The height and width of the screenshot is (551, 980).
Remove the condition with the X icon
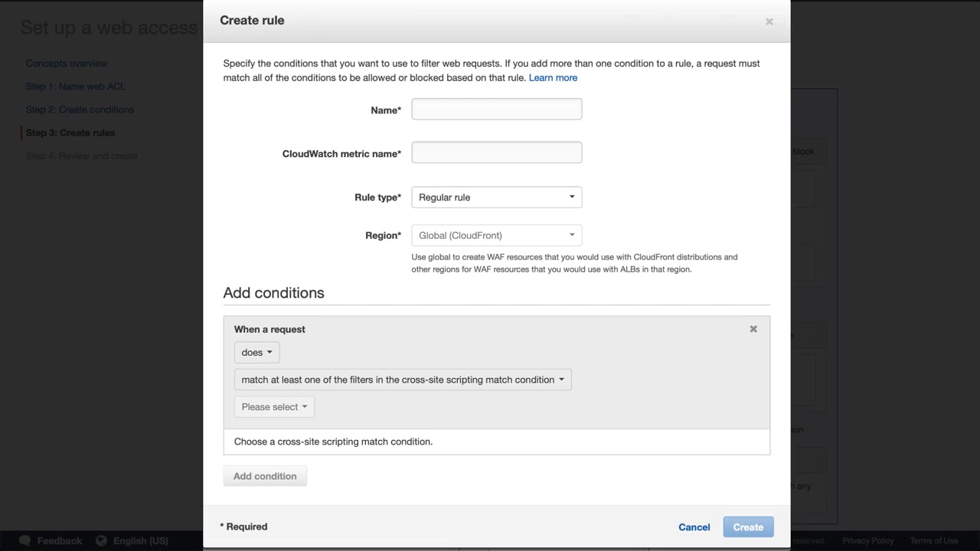pos(753,329)
